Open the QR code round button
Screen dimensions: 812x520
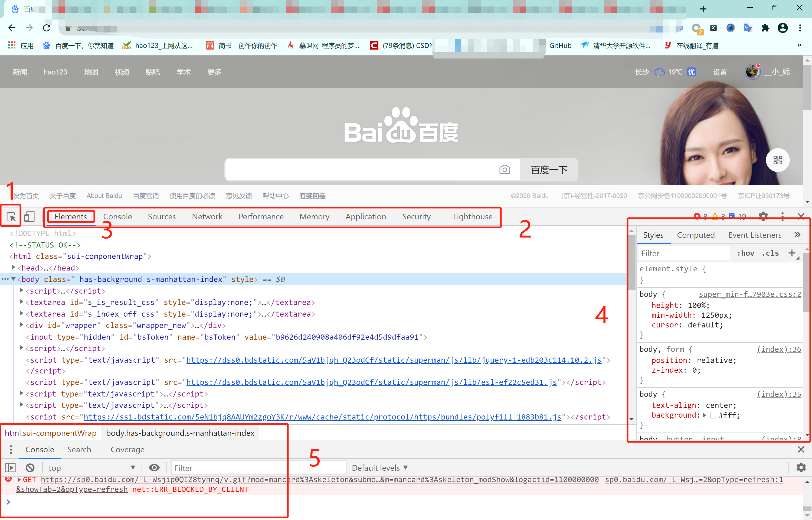777,160
